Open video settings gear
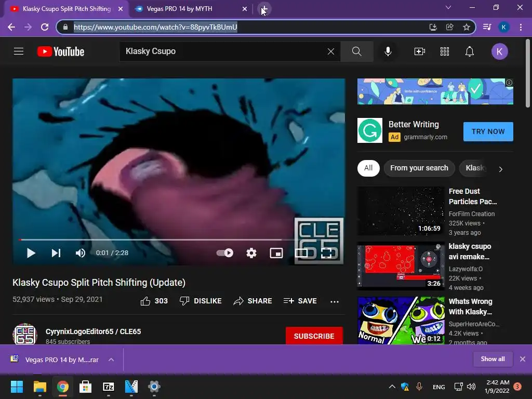The width and height of the screenshot is (532, 399). [251, 253]
